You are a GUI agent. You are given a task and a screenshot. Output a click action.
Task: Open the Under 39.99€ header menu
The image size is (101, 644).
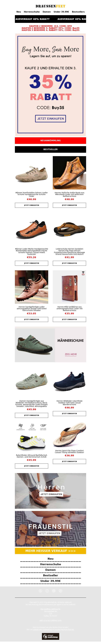[x=61, y=12]
